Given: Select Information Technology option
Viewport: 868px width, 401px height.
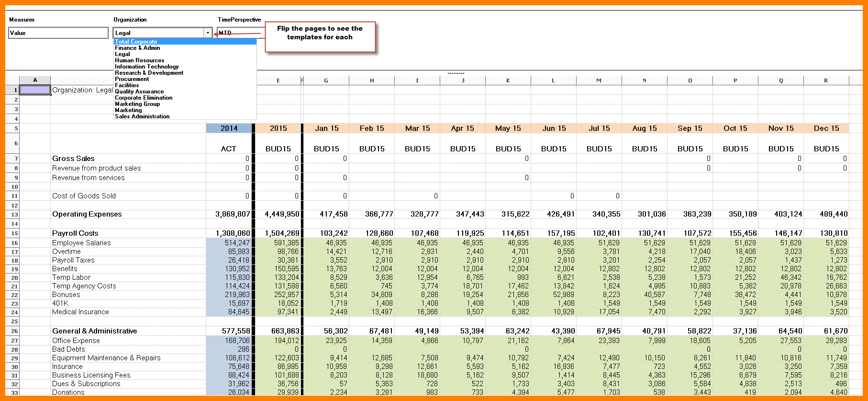Looking at the screenshot, I should (146, 67).
